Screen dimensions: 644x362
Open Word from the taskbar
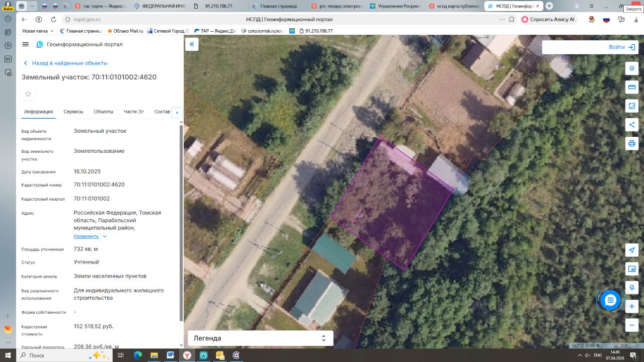click(170, 355)
